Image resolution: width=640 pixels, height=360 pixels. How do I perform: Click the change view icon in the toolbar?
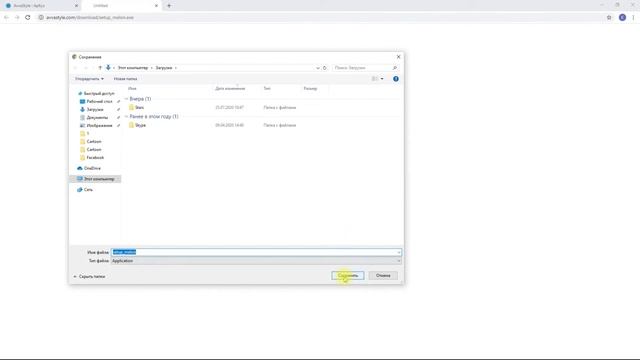[x=375, y=79]
